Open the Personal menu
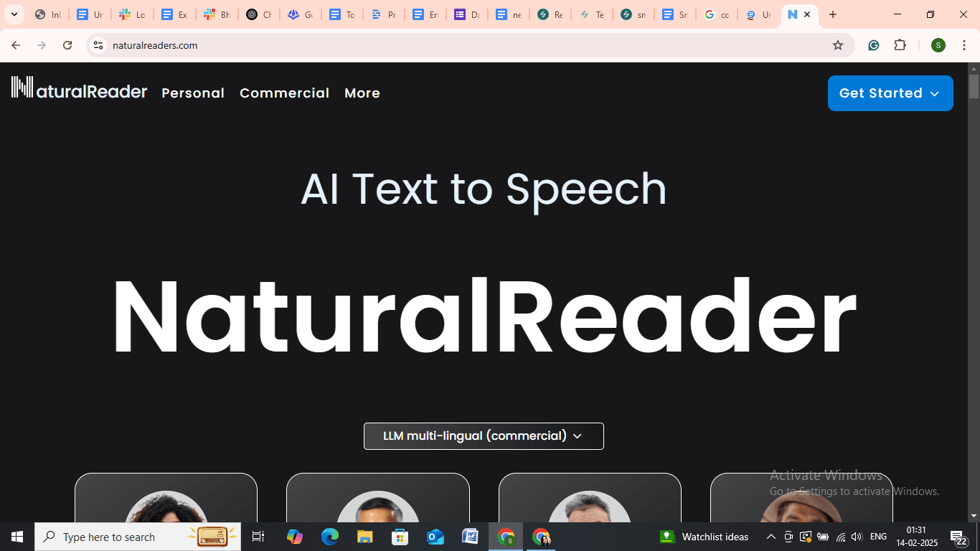The height and width of the screenshot is (551, 980). pyautogui.click(x=193, y=93)
